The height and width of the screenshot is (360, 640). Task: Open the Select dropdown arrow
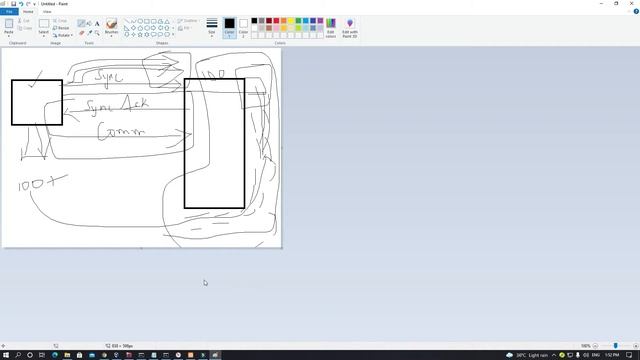(x=44, y=36)
